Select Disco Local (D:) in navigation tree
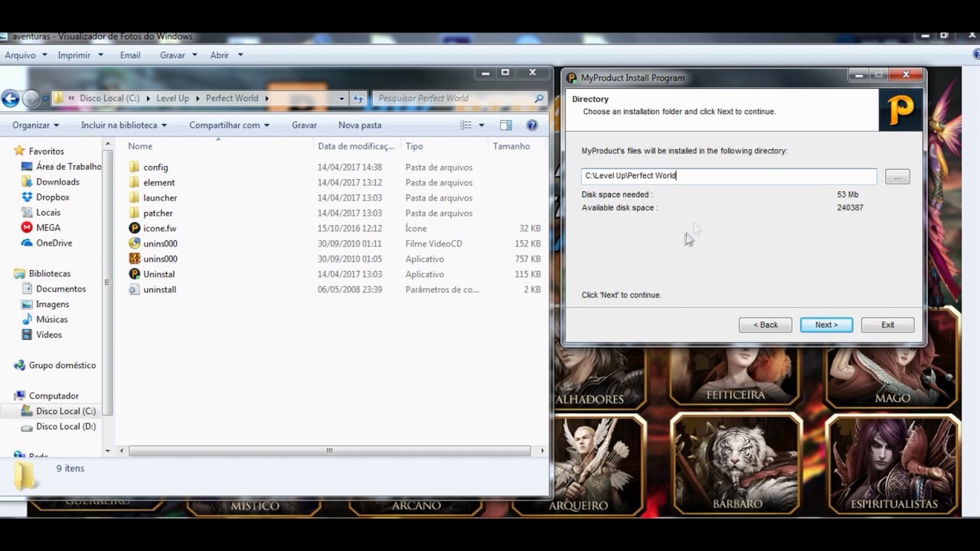Viewport: 980px width, 551px height. click(x=58, y=426)
